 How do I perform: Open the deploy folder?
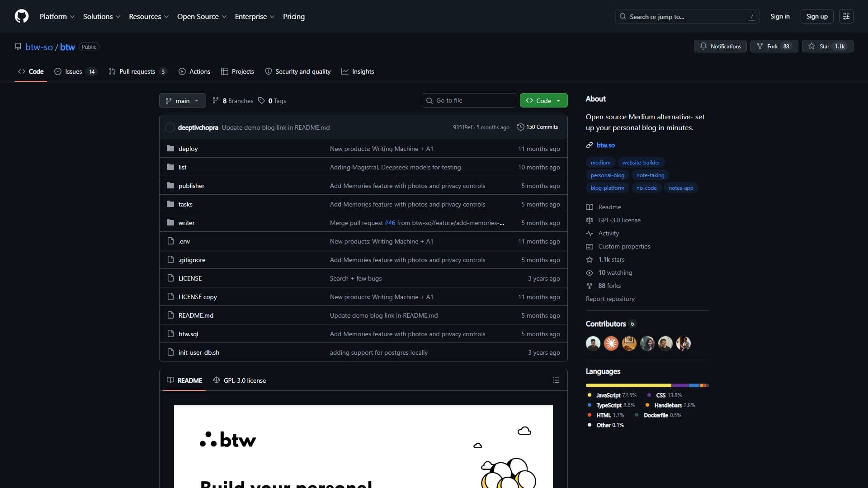[x=188, y=149]
